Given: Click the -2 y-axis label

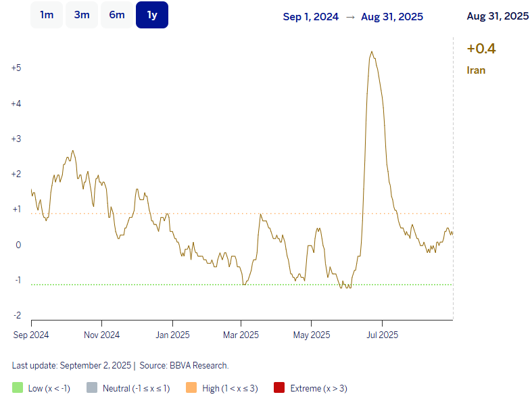Looking at the screenshot, I should (18, 315).
